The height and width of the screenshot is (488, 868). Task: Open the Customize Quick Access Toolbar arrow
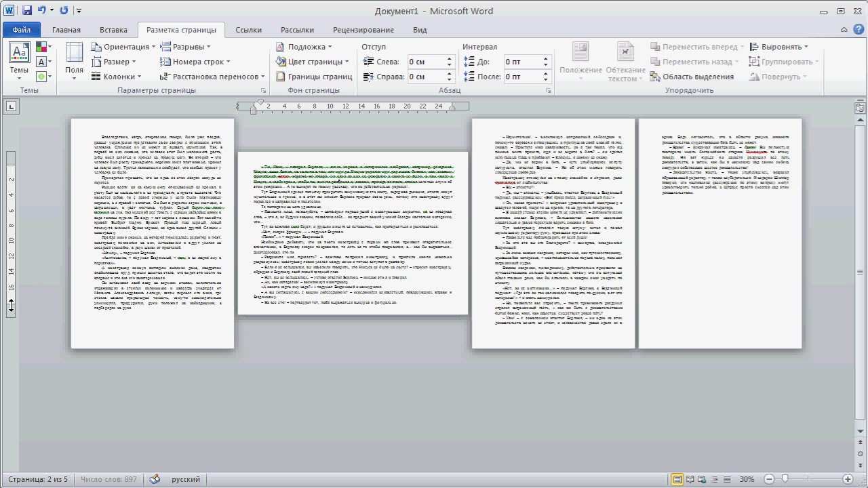[x=79, y=11]
